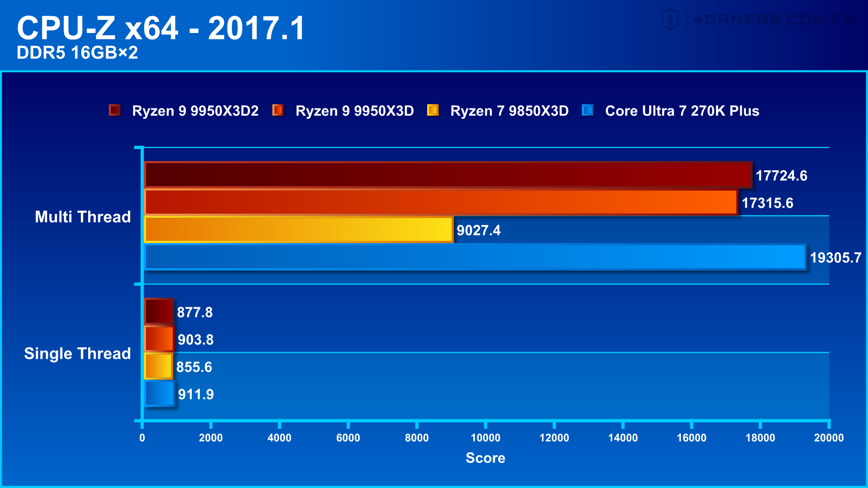
Task: Click the value label '877.8'
Action: (195, 312)
